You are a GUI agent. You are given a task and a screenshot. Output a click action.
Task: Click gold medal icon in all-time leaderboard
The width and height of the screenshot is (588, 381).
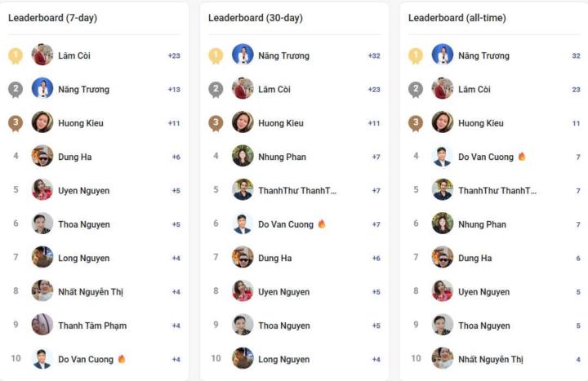[416, 55]
